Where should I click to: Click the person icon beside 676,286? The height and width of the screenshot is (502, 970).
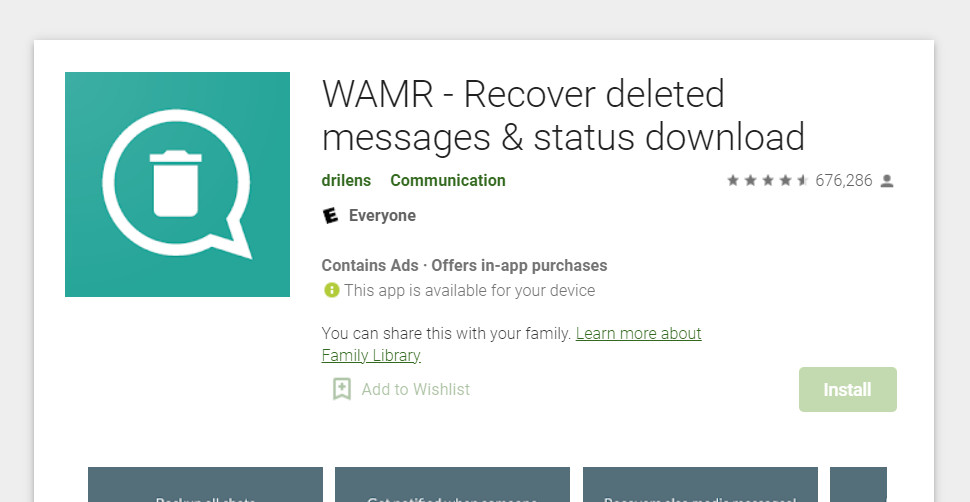pyautogui.click(x=887, y=181)
